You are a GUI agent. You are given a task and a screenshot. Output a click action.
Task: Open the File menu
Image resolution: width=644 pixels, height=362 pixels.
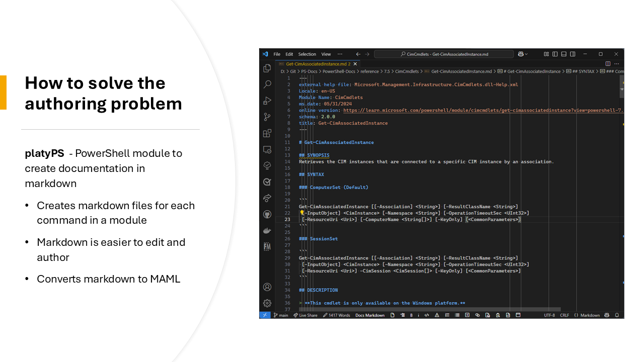pyautogui.click(x=276, y=54)
